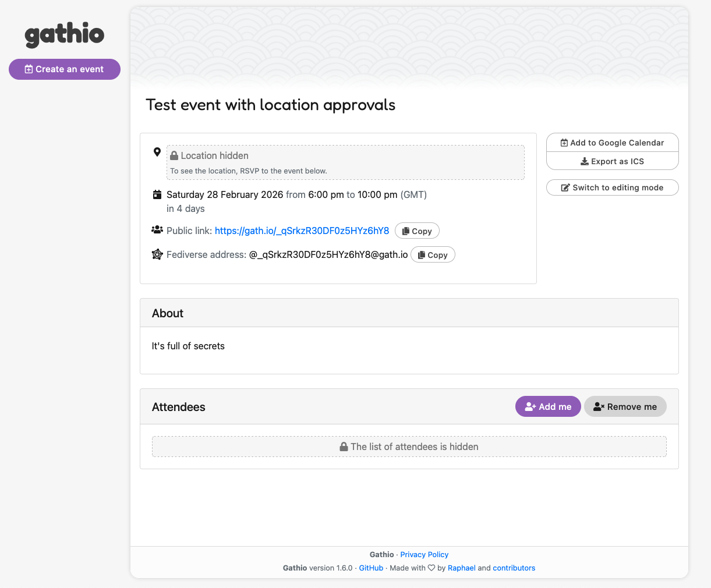Copy the Fediverse address

point(433,254)
